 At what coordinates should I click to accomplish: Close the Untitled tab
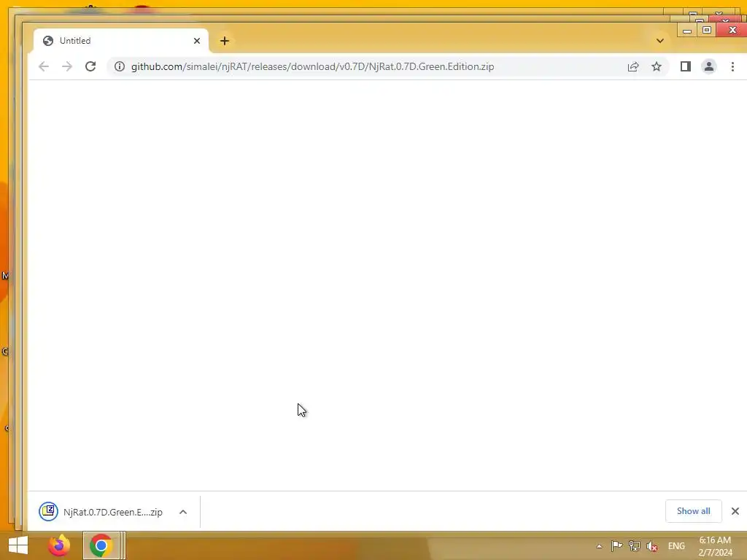[197, 41]
